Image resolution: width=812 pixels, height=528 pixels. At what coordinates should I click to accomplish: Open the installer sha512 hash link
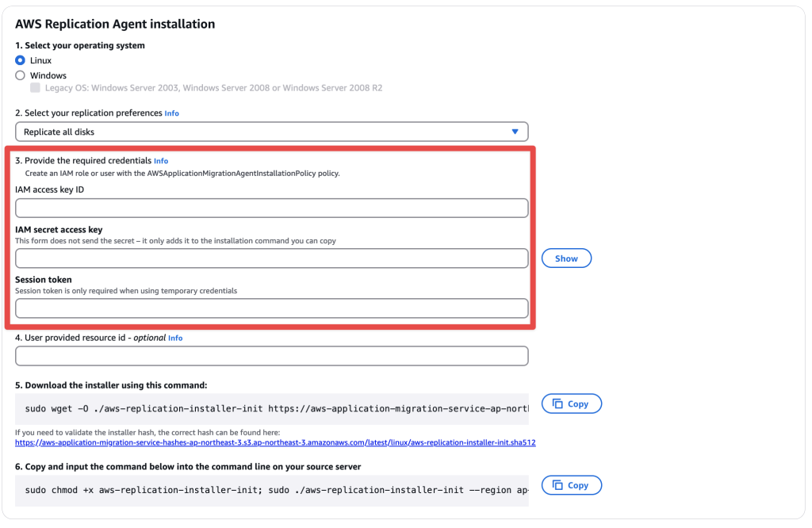(x=275, y=442)
